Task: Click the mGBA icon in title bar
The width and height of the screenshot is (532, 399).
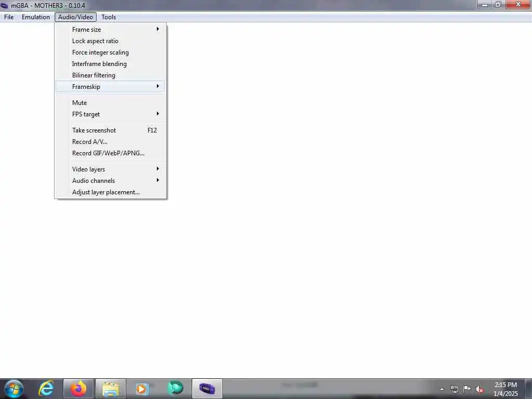Action: (4, 5)
